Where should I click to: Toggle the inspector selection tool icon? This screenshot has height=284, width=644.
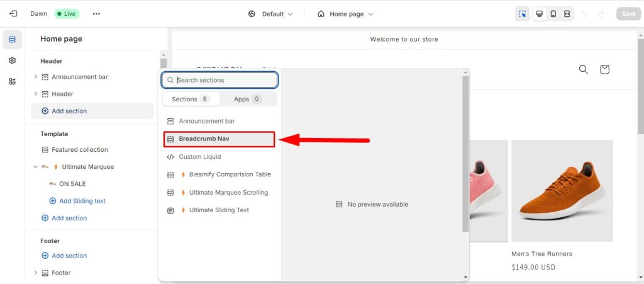click(x=522, y=14)
